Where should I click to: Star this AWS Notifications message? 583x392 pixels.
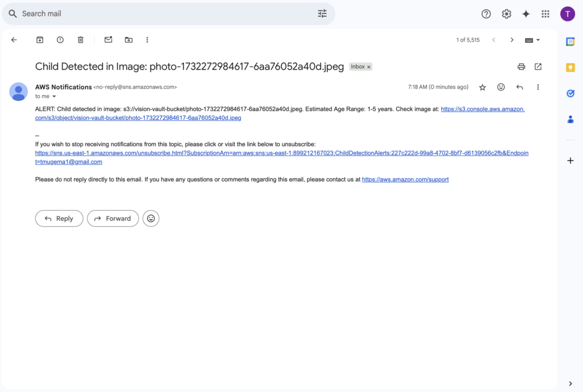[482, 87]
